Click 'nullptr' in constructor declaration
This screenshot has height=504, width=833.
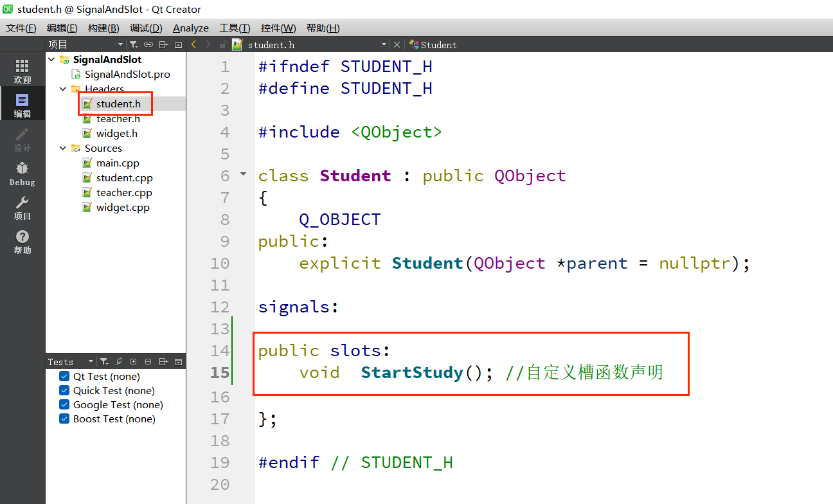(x=695, y=263)
